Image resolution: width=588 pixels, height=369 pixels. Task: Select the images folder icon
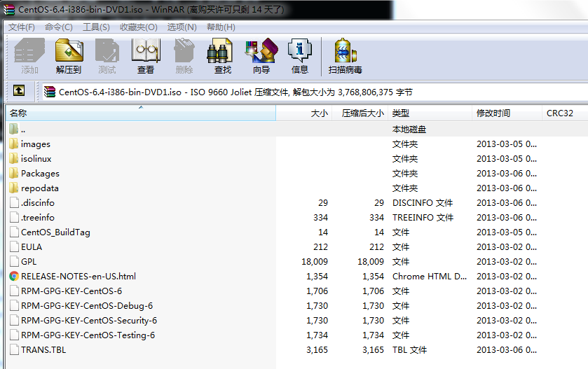[x=13, y=144]
